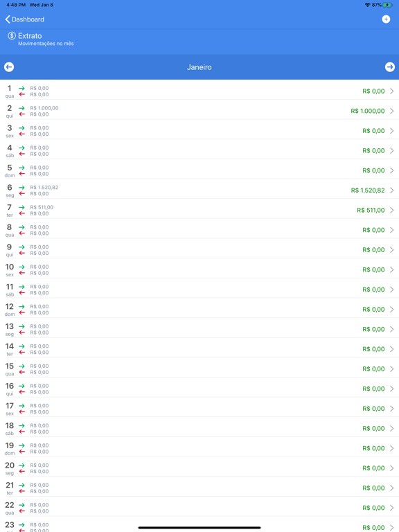Tap green income arrow for day 18
This screenshot has height=532, width=399.
pos(21,426)
